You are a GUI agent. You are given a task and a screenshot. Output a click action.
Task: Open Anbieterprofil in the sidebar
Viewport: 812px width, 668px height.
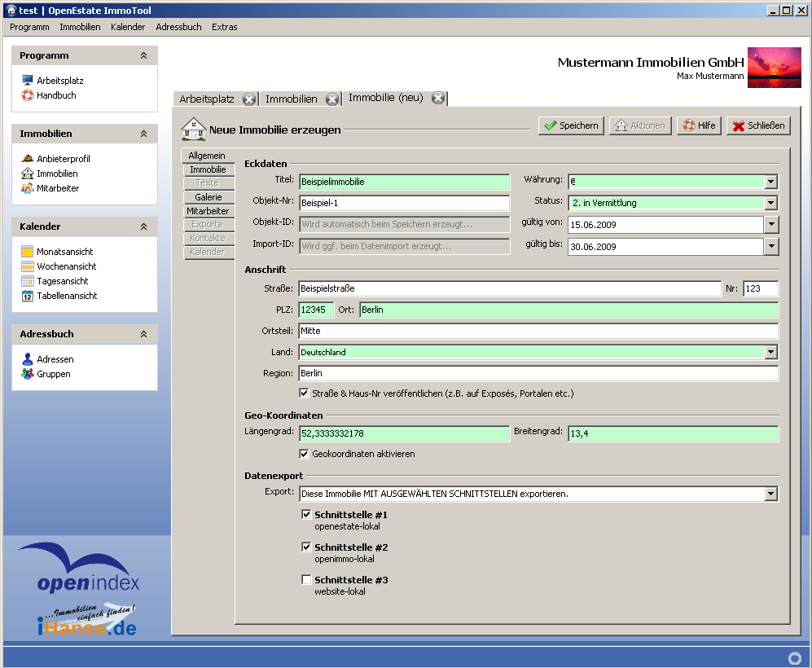pos(63,159)
